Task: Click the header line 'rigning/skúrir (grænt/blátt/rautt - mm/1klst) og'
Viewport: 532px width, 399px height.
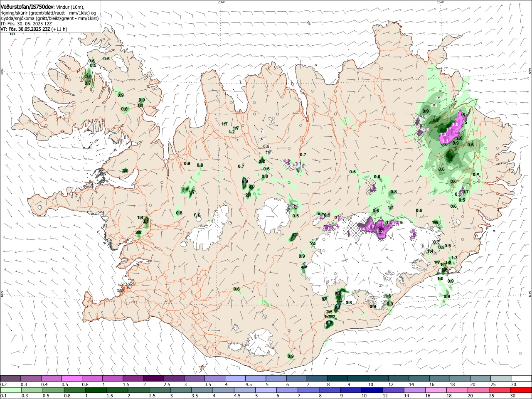Action: (x=48, y=12)
